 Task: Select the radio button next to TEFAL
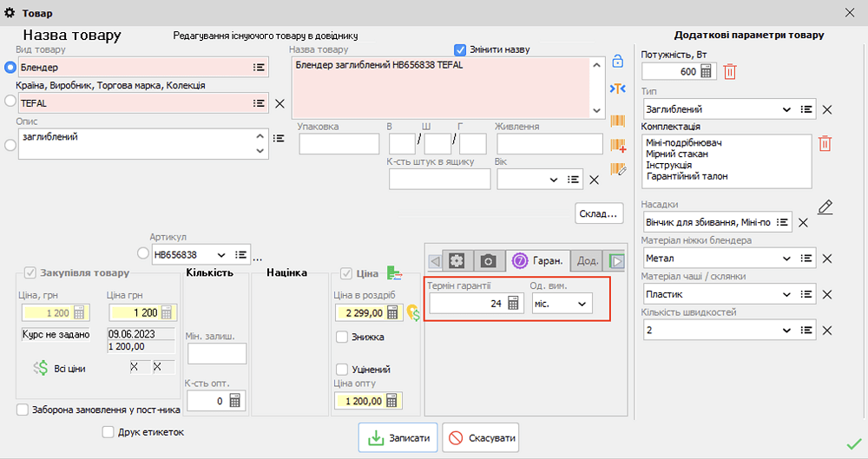tap(10, 102)
